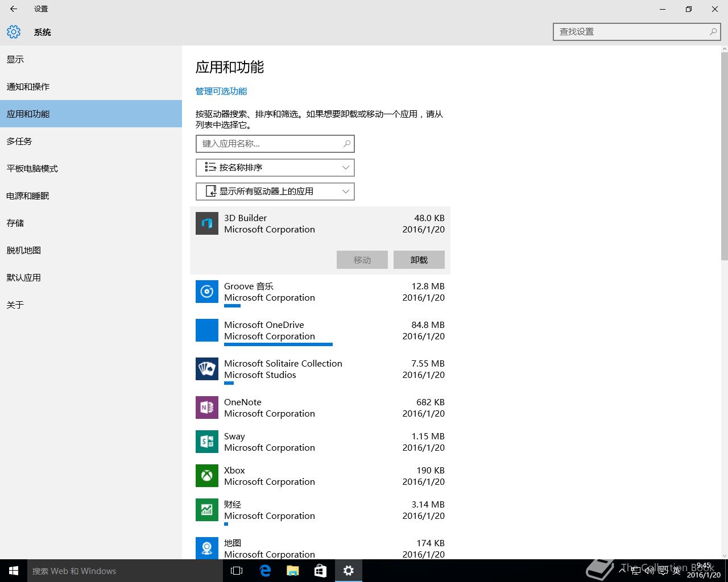Click the Xbox app icon
This screenshot has width=728, height=582.
coord(207,476)
